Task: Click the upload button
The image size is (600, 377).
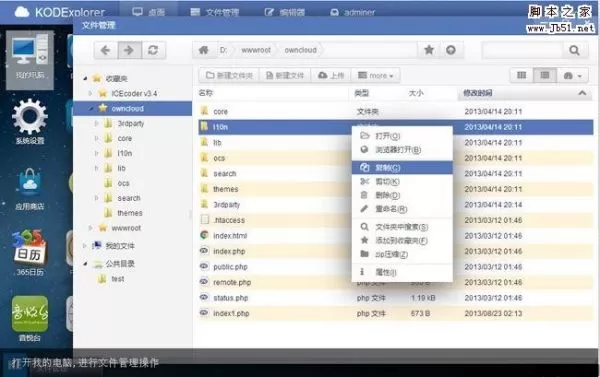Action: [x=331, y=75]
